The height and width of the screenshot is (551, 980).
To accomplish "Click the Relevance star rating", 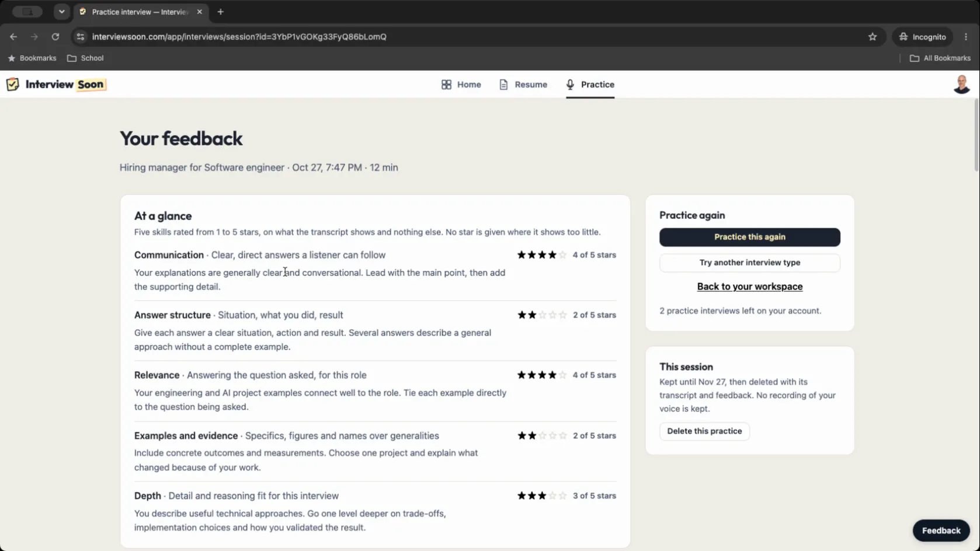I will [542, 375].
